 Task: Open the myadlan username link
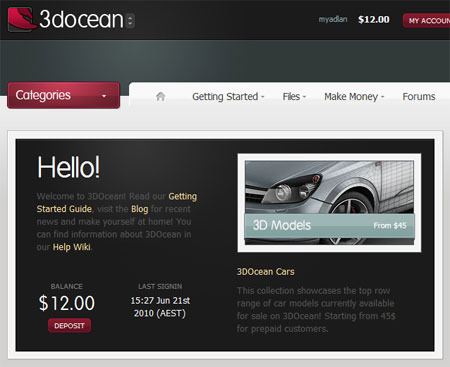pos(333,19)
